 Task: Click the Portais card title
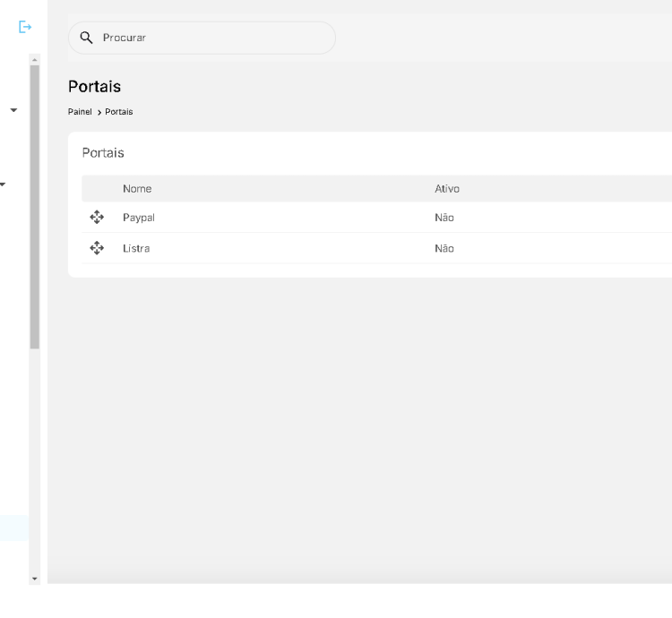point(103,153)
